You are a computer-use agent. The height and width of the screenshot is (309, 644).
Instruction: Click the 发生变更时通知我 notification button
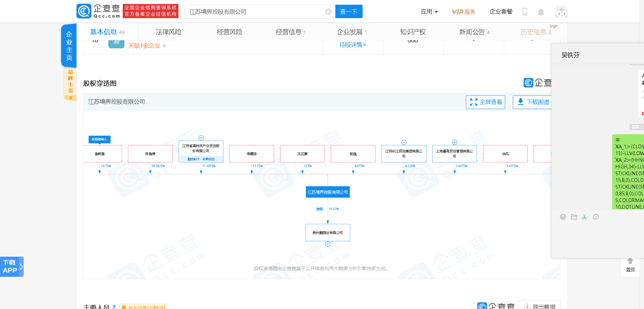(x=144, y=307)
